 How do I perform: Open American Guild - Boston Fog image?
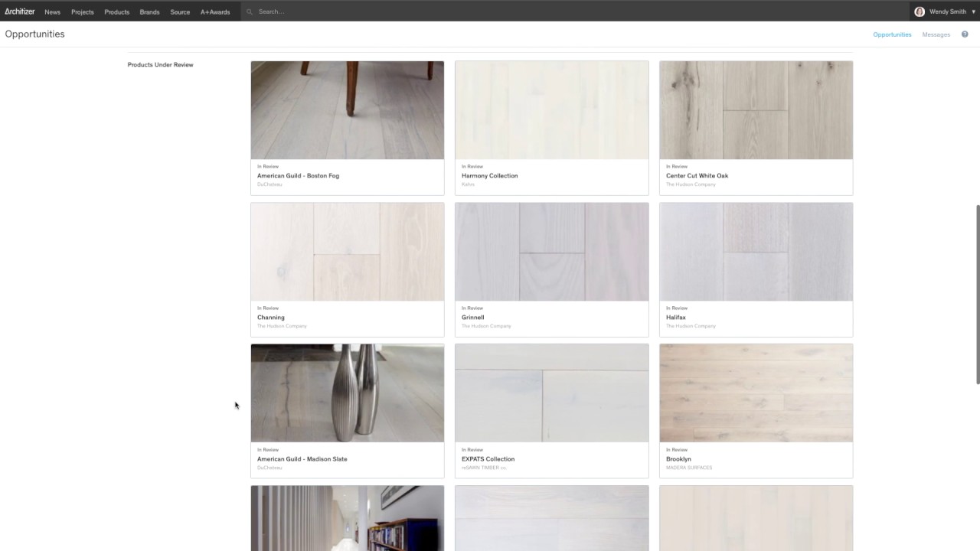347,110
